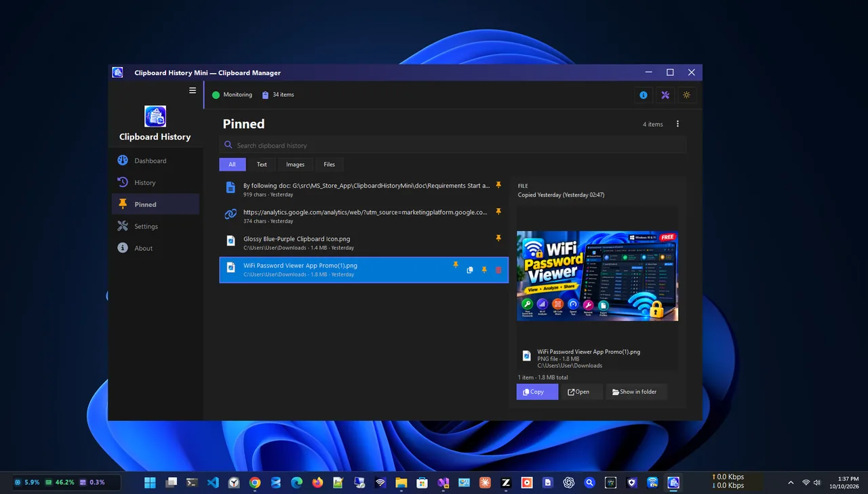Open Microsoft Store from the taskbar
This screenshot has width=868, height=494.
[422, 482]
